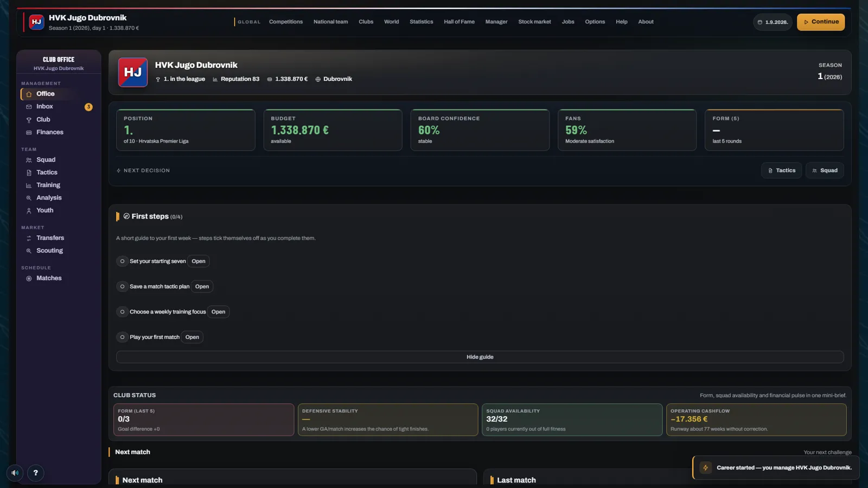
Task: Click the large HJ crest in club header
Action: [x=133, y=72]
